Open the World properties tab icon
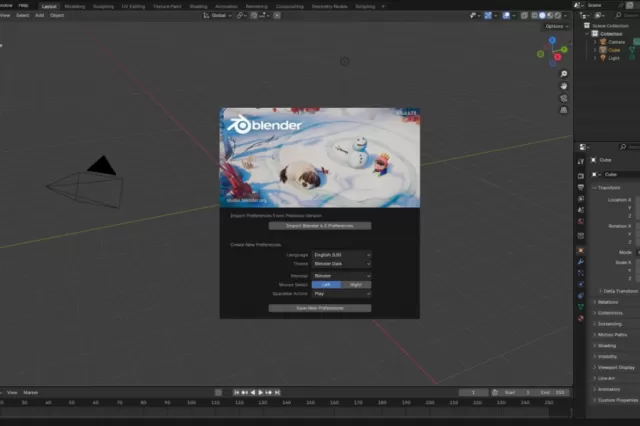Viewport: 640px width, 426px height. click(581, 222)
